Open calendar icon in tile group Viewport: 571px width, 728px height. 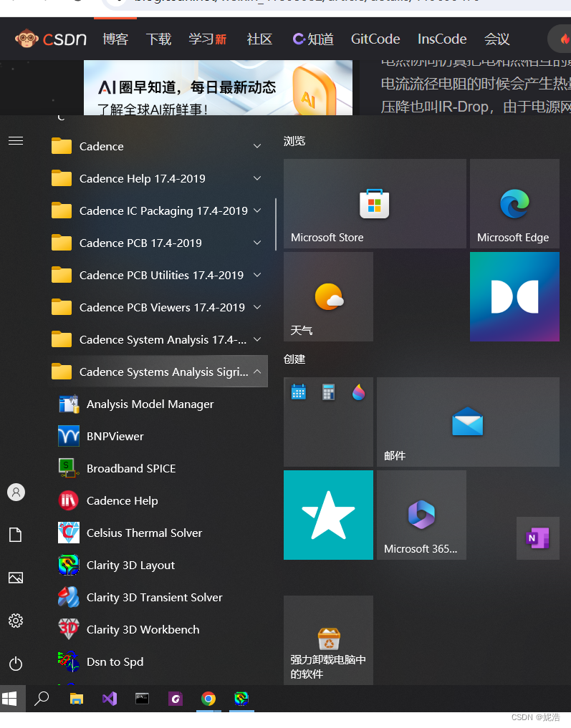299,392
